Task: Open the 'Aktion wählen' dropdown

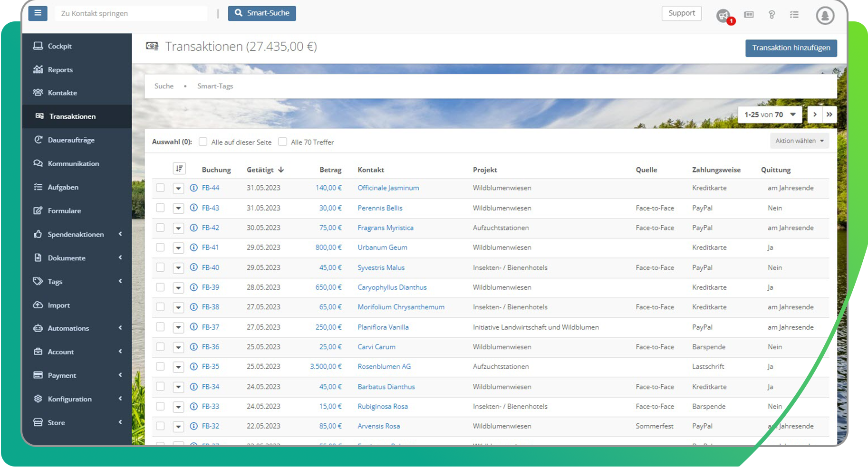Action: pos(799,141)
